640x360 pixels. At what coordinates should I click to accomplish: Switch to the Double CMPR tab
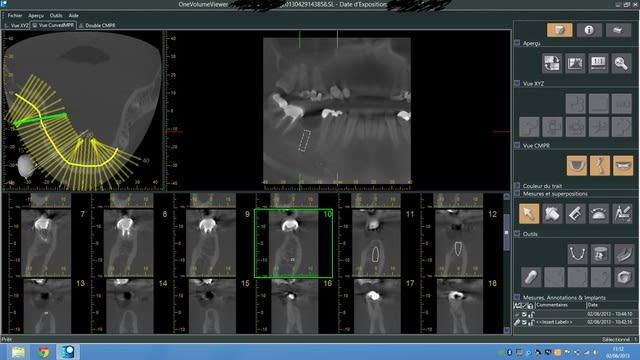pos(97,25)
